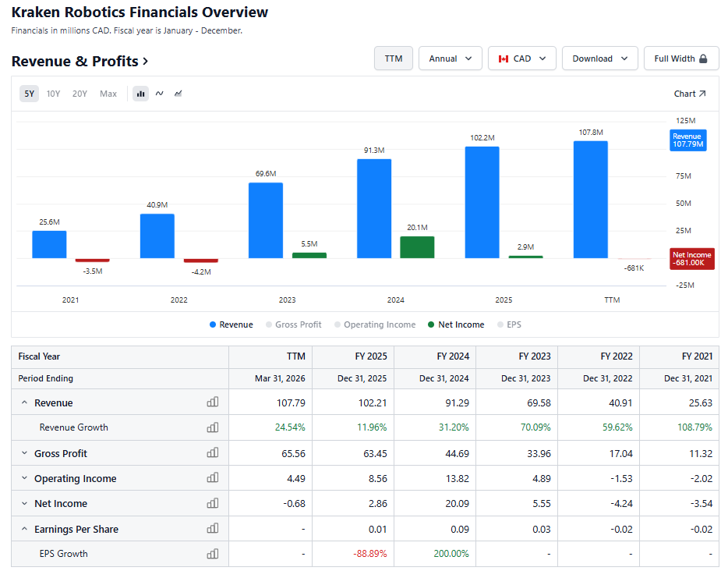
Task: Click the Kraken Robotics Financials Overview heading
Action: pyautogui.click(x=140, y=12)
